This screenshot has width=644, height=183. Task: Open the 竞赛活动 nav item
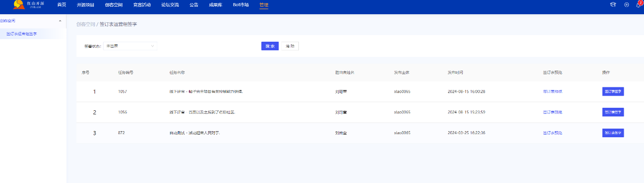click(x=142, y=5)
